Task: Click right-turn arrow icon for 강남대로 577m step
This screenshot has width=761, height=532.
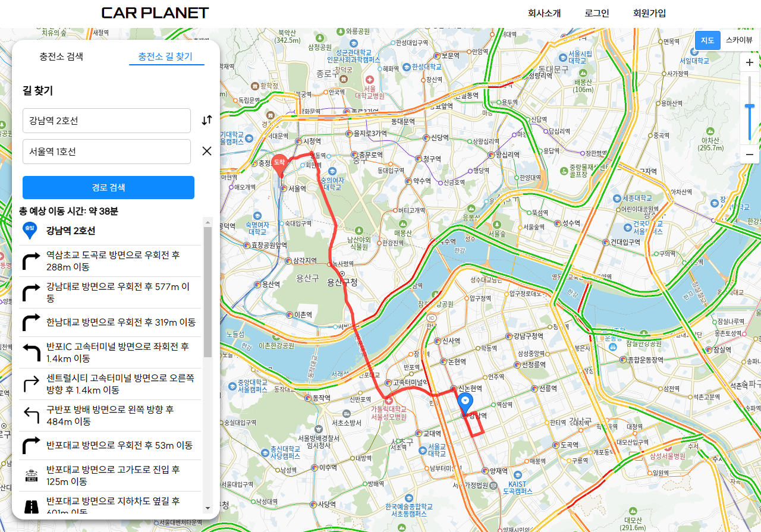Action: [31, 292]
